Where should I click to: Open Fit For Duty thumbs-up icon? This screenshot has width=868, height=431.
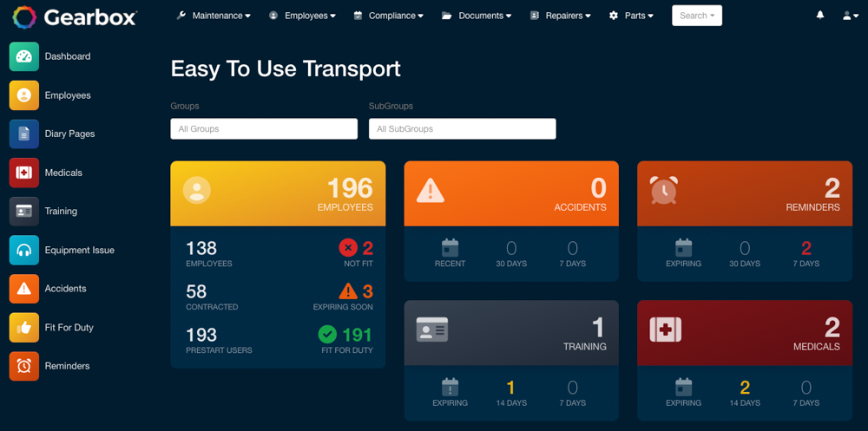(x=23, y=328)
